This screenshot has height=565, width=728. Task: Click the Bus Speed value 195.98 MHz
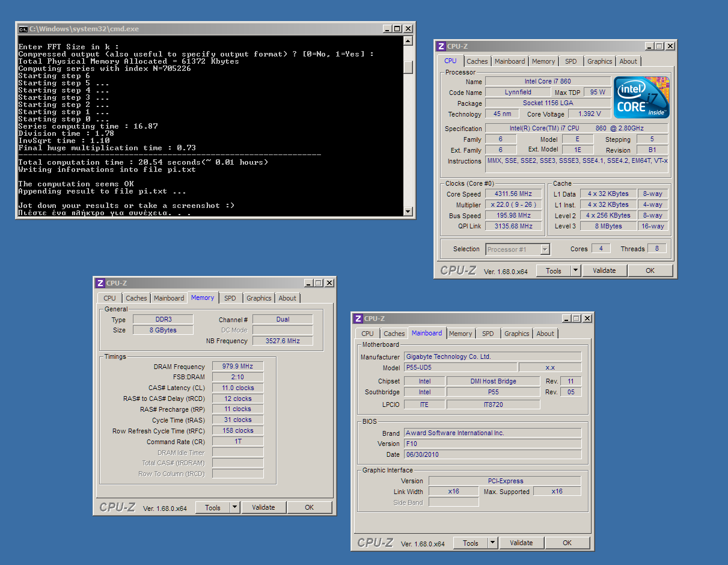pos(513,215)
